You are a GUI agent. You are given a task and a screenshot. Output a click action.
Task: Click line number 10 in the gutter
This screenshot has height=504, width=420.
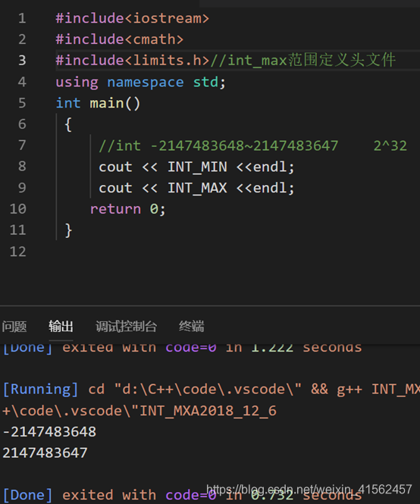18,209
